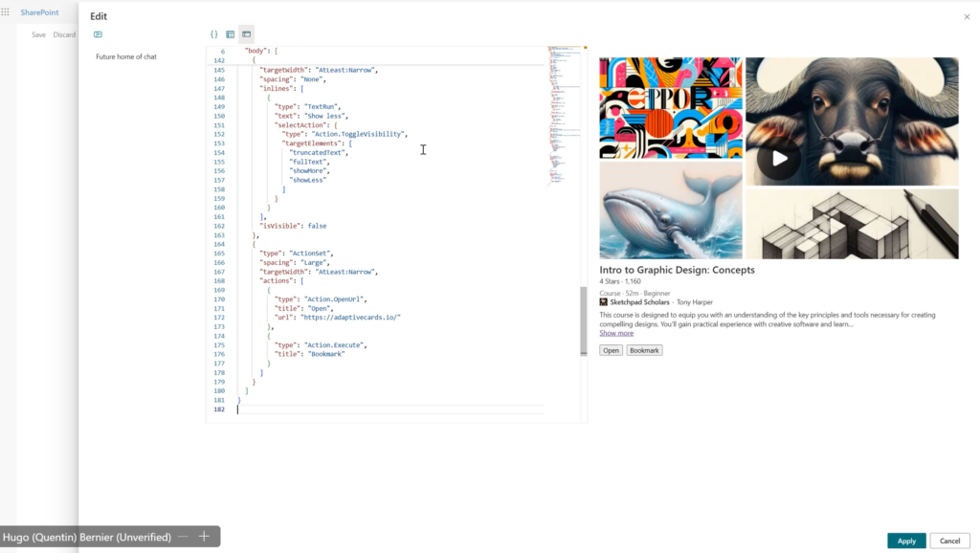
Task: Open the colorful typography artwork thumbnail
Action: (x=671, y=108)
